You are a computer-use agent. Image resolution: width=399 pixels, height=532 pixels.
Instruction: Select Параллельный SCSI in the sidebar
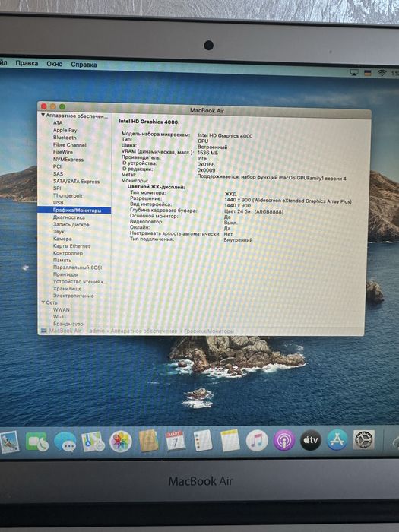78,267
